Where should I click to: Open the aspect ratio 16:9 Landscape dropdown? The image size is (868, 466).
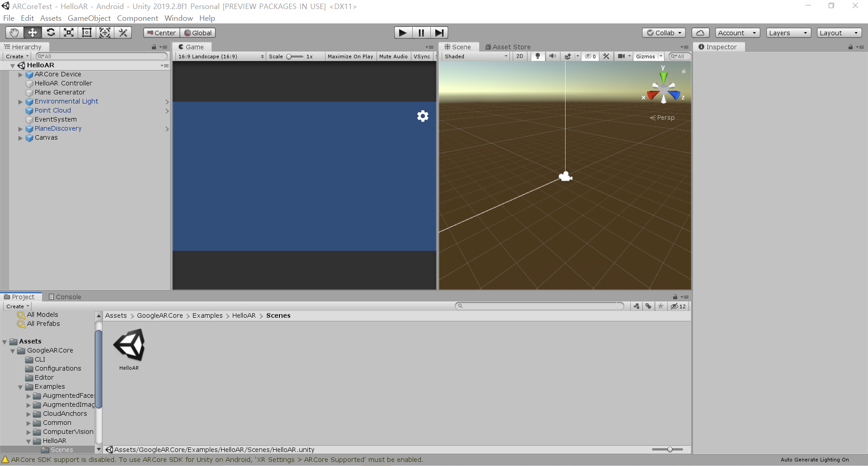point(220,56)
